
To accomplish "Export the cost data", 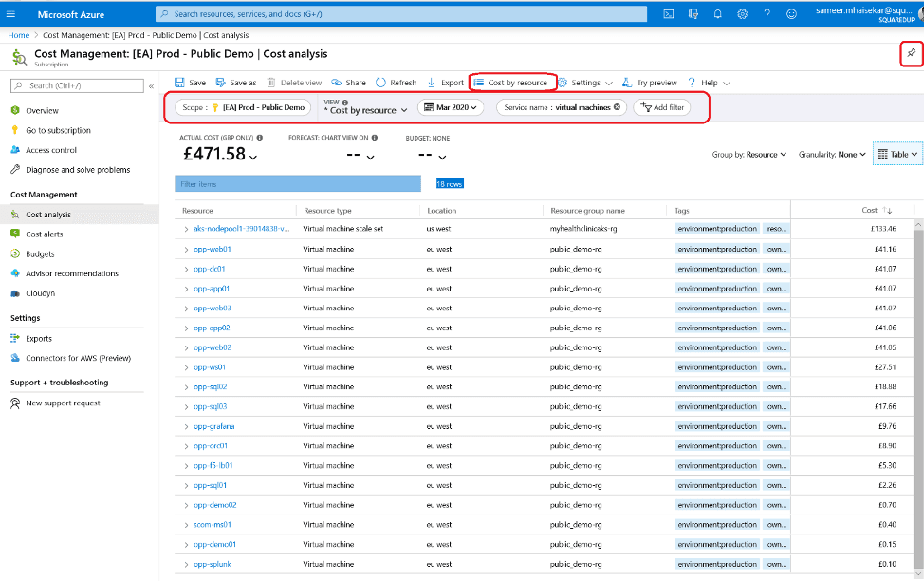I will [x=445, y=83].
